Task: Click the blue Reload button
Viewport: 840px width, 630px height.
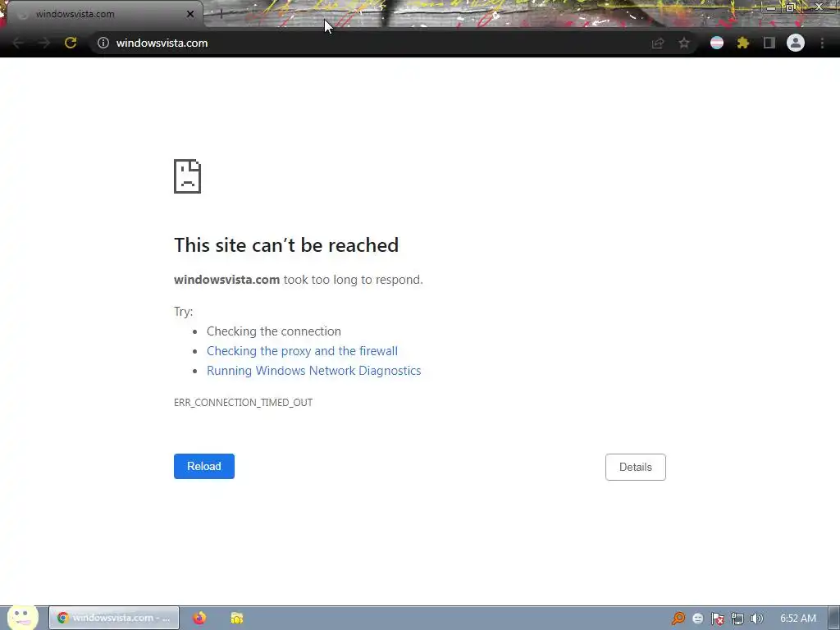Action: point(204,466)
